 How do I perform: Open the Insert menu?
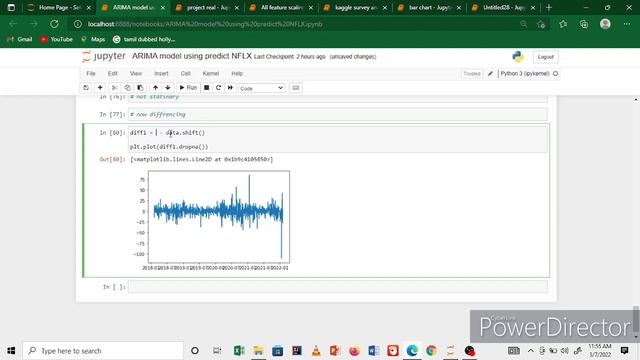coord(161,73)
